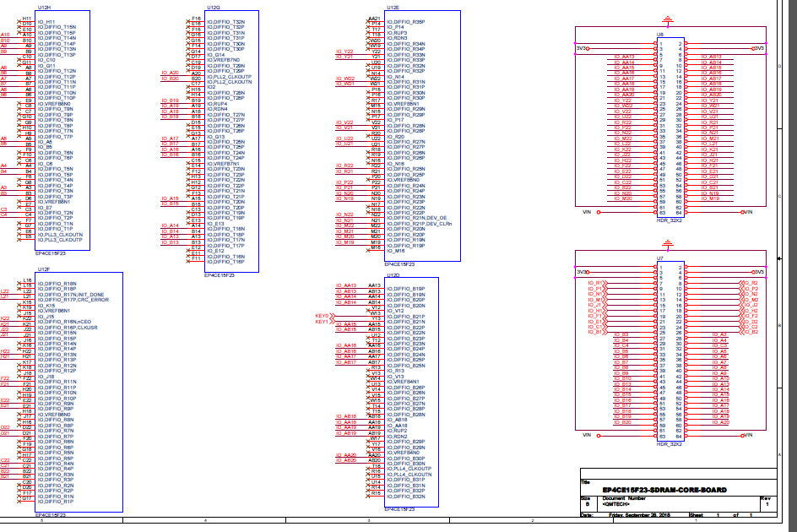Viewport: 797px width, 532px height.
Task: Click the <QMTECH> document number
Action: tap(616, 504)
